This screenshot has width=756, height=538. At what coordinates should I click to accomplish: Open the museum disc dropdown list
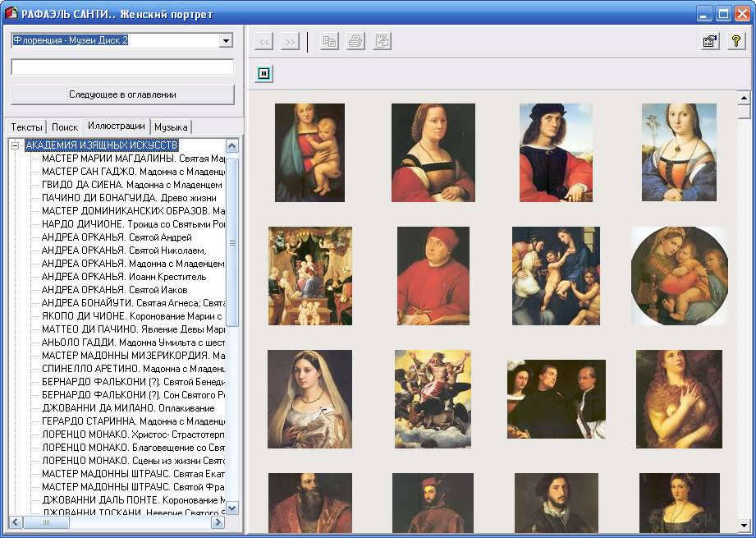click(226, 40)
